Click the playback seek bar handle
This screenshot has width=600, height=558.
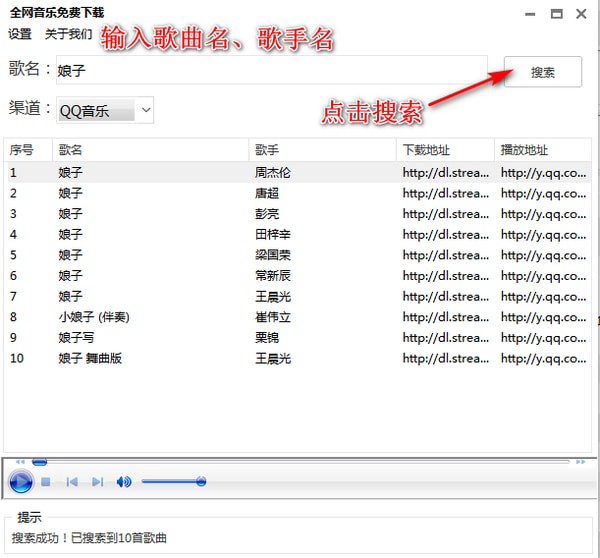click(39, 462)
